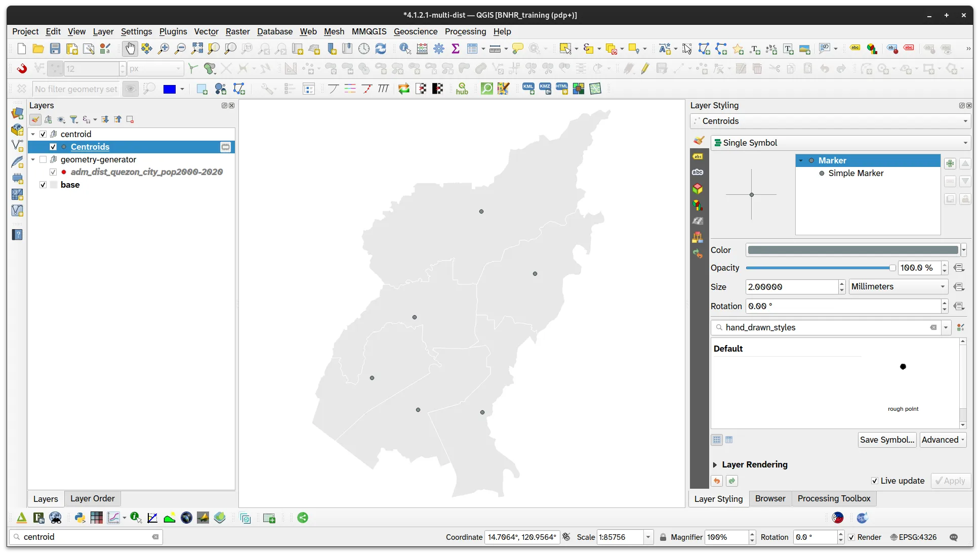Open Labels tab in Layer Styling sidebar
Image resolution: width=980 pixels, height=555 pixels.
pyautogui.click(x=698, y=157)
